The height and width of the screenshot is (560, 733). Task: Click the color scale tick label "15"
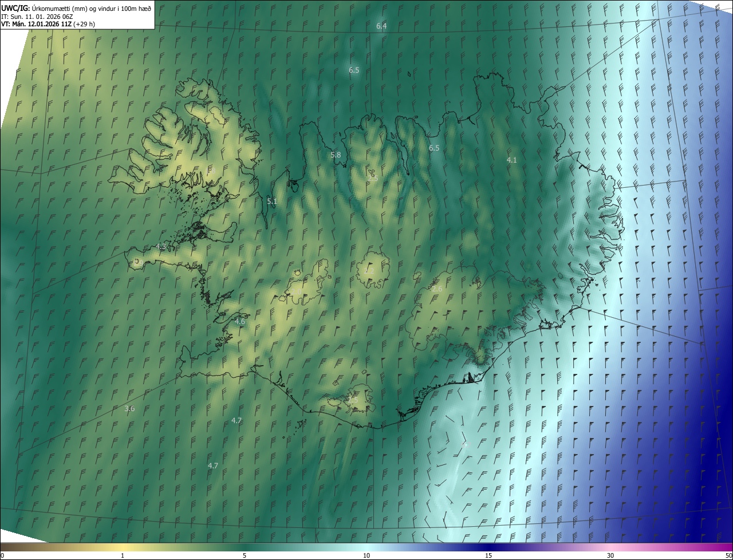click(488, 555)
